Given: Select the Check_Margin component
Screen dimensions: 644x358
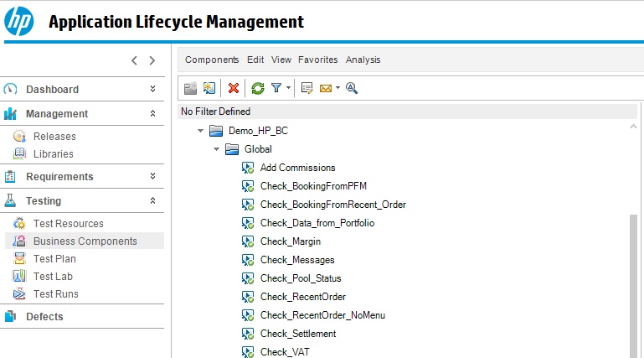Looking at the screenshot, I should tap(291, 241).
